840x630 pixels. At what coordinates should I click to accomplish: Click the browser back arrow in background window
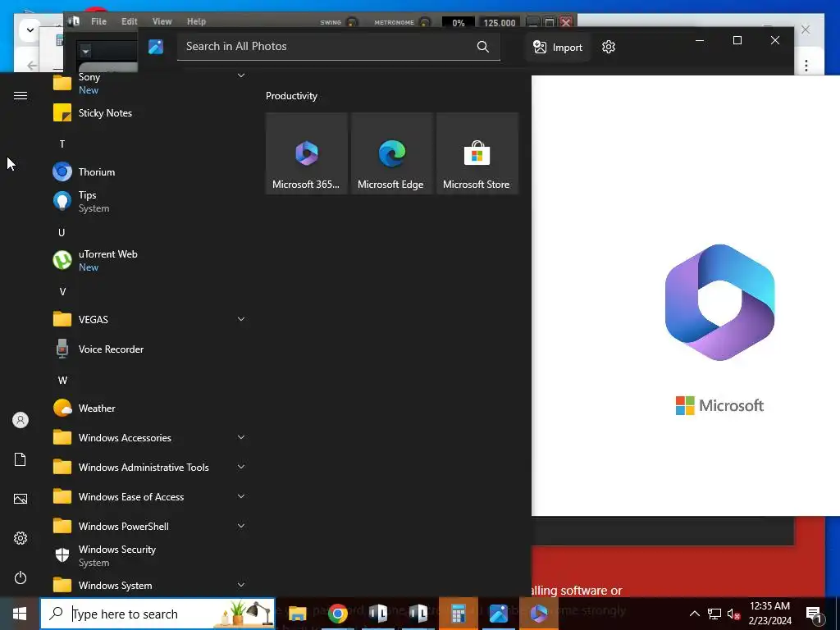[32, 66]
